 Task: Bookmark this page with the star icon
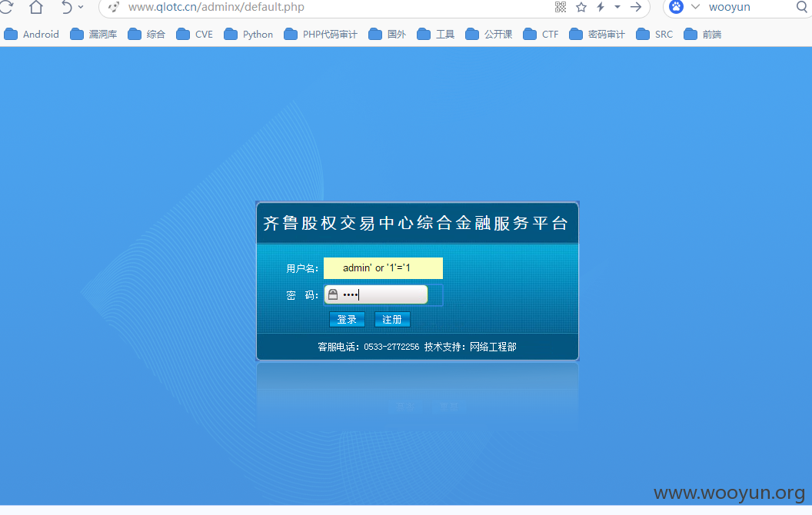tap(581, 7)
